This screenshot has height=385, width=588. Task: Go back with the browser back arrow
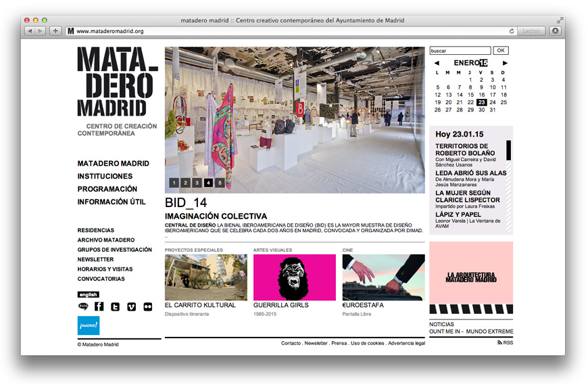30,31
